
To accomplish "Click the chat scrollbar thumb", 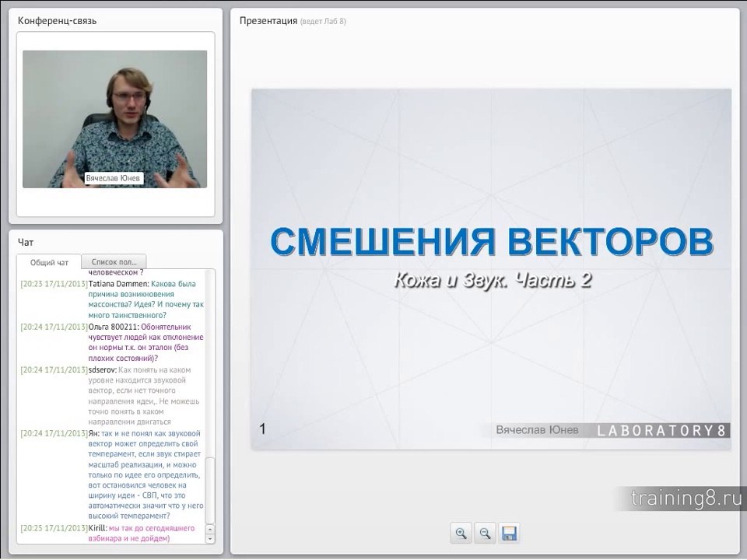I will pos(209,491).
